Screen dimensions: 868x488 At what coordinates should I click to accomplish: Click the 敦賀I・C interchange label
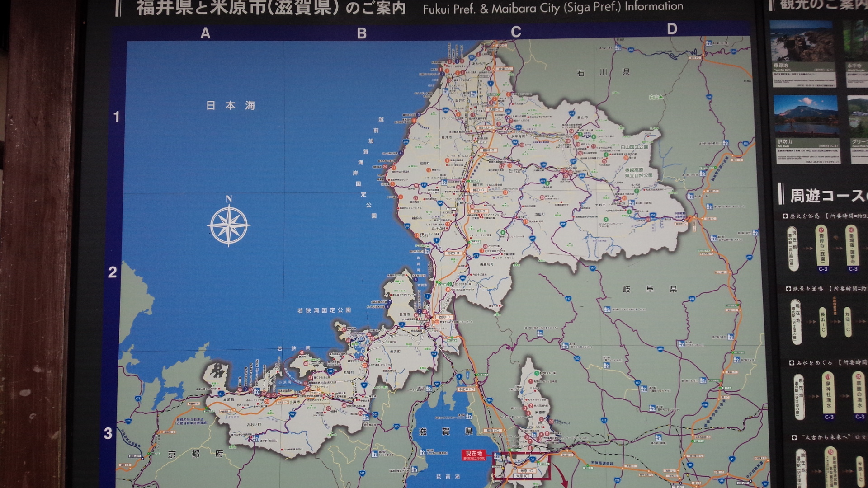pyautogui.click(x=444, y=317)
